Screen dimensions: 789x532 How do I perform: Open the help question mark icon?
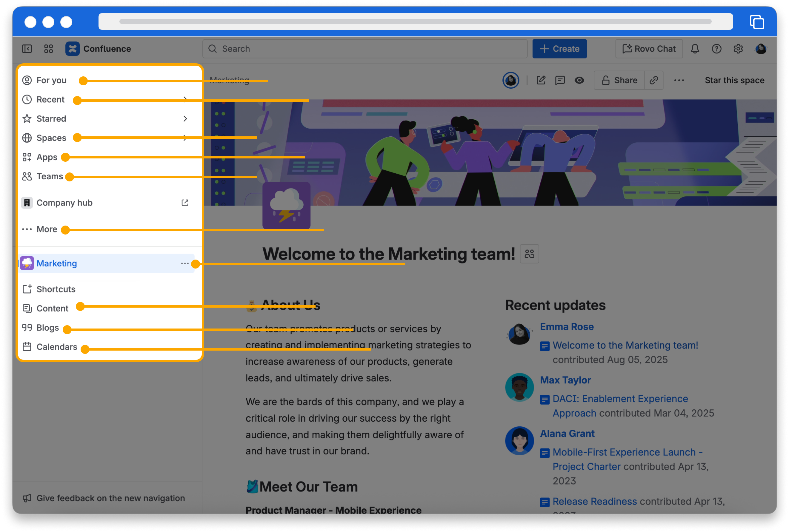click(716, 49)
